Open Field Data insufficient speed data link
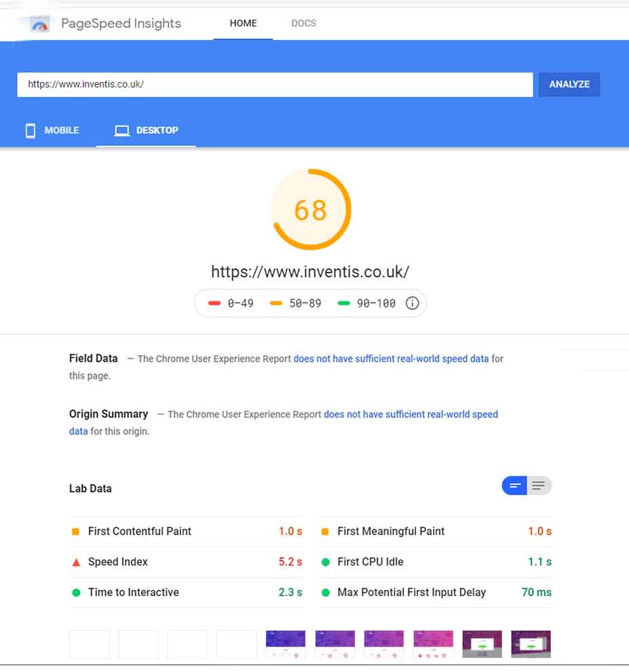 [x=391, y=358]
